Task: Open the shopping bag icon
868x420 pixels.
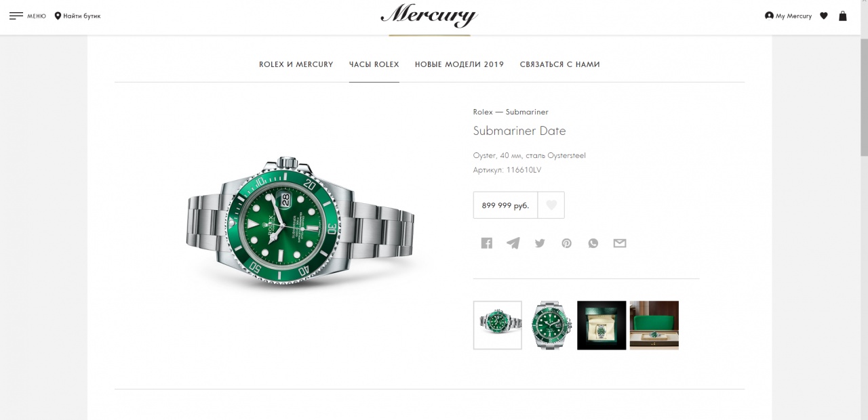Action: click(x=843, y=16)
